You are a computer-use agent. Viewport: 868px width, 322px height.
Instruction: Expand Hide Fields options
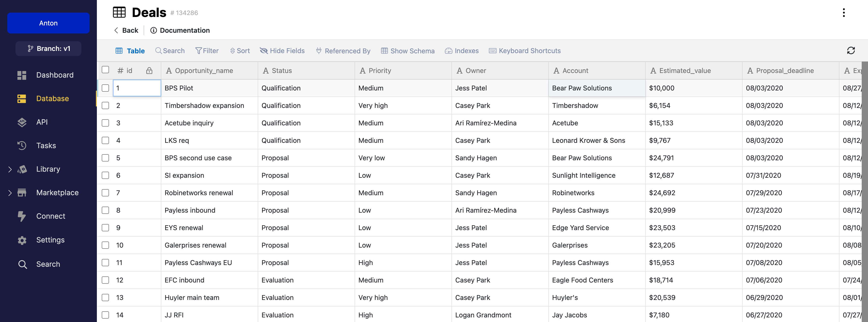tap(282, 50)
